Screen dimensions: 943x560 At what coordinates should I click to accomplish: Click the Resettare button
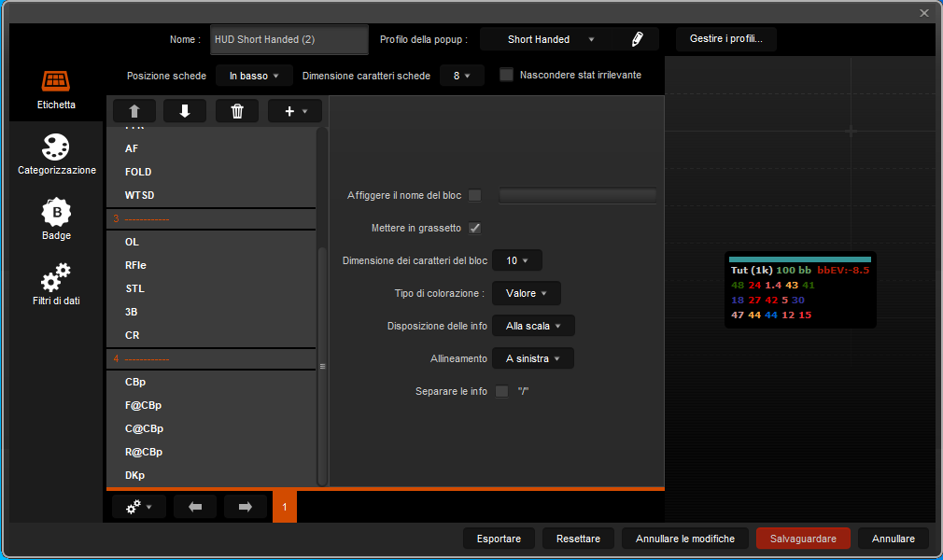(x=578, y=539)
